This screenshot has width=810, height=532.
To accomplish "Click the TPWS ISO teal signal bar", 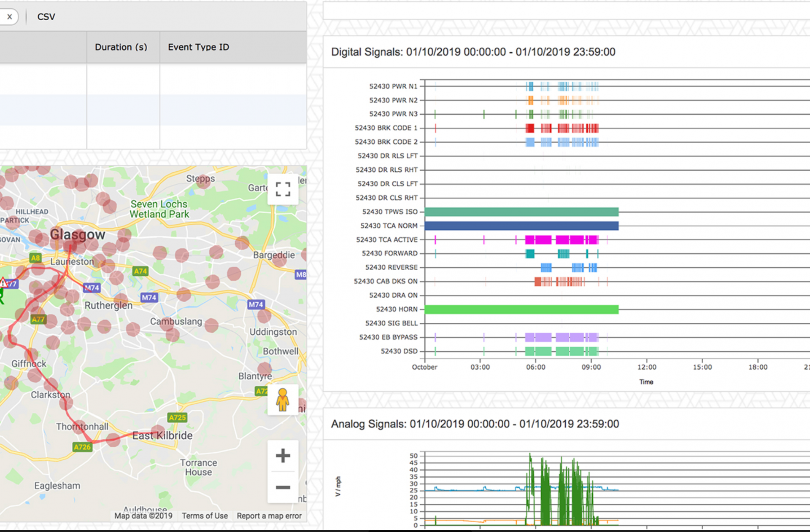I will pyautogui.click(x=521, y=212).
